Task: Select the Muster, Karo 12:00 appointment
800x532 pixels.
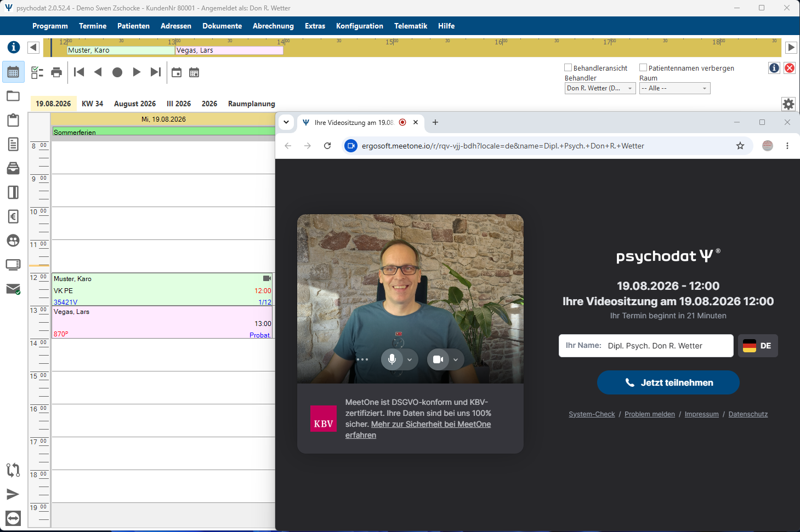Action: coord(162,289)
